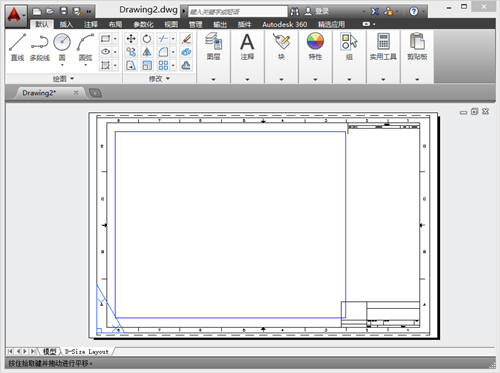Viewport: 500px width, 373px height.
Task: Expand the Circle tool dropdown arrow
Action: click(x=62, y=65)
